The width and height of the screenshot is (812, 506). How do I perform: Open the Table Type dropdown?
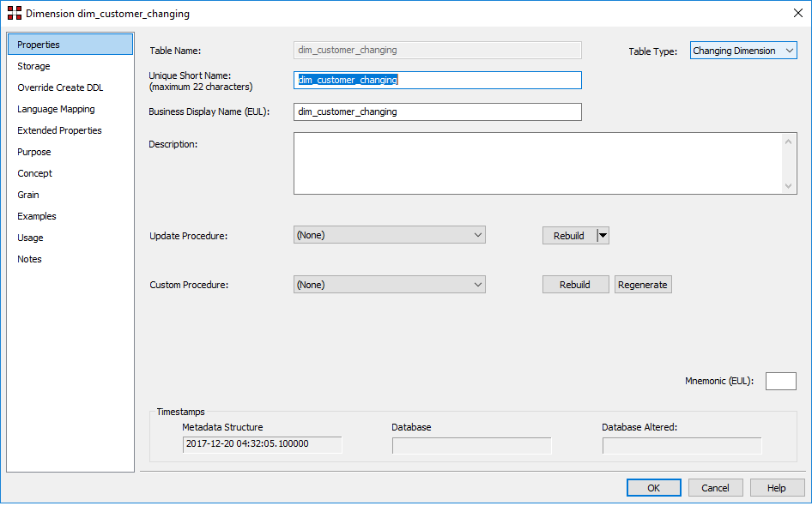click(743, 51)
